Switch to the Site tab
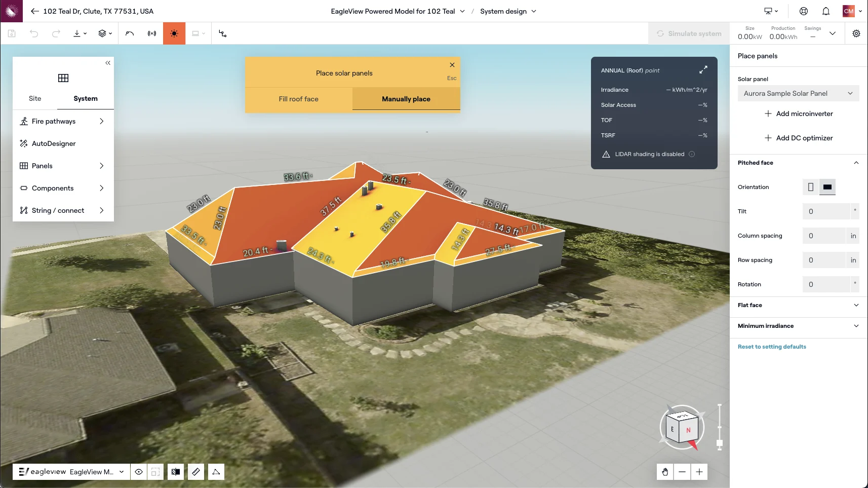 (x=35, y=98)
